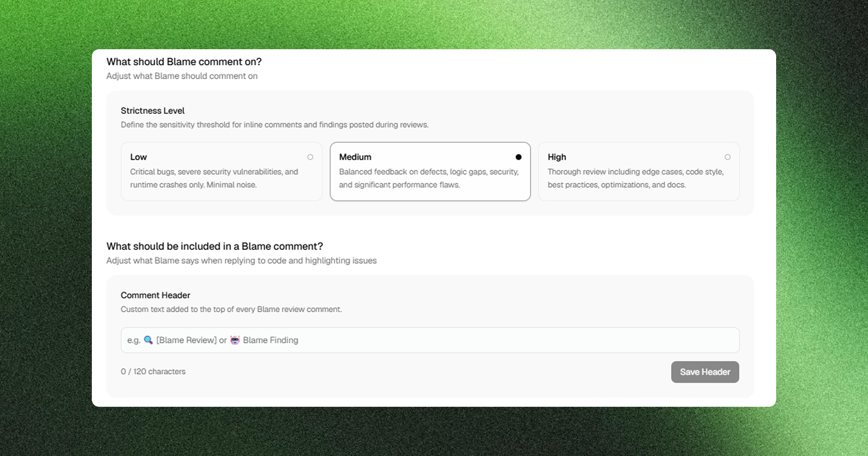Select the Low strictness radio button
The image size is (868, 456).
[x=310, y=157]
